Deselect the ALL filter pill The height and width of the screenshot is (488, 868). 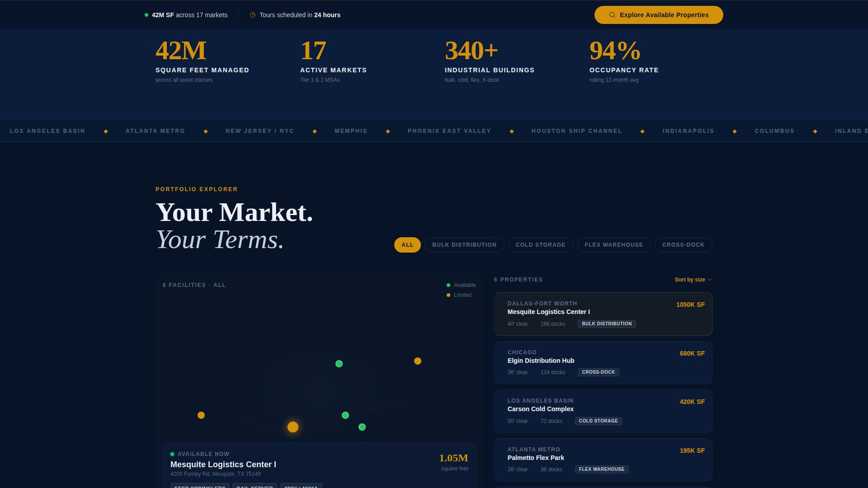pyautogui.click(x=407, y=244)
